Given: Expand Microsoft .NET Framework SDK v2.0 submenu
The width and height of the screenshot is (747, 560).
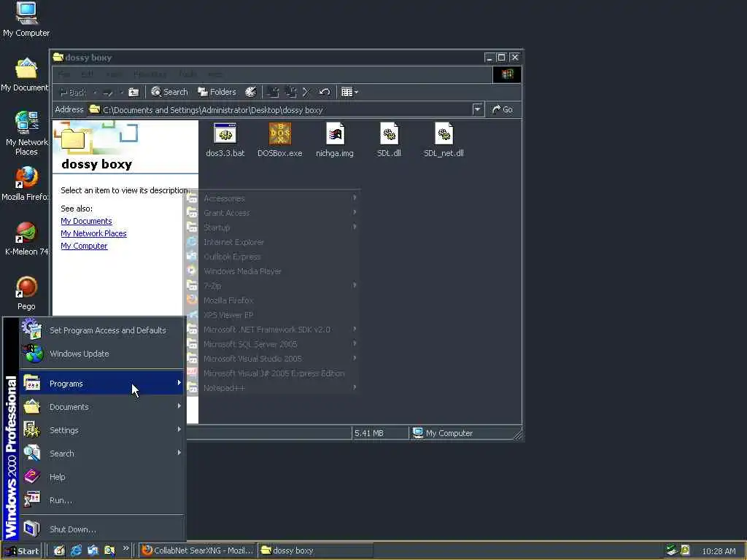Looking at the screenshot, I should [271, 330].
